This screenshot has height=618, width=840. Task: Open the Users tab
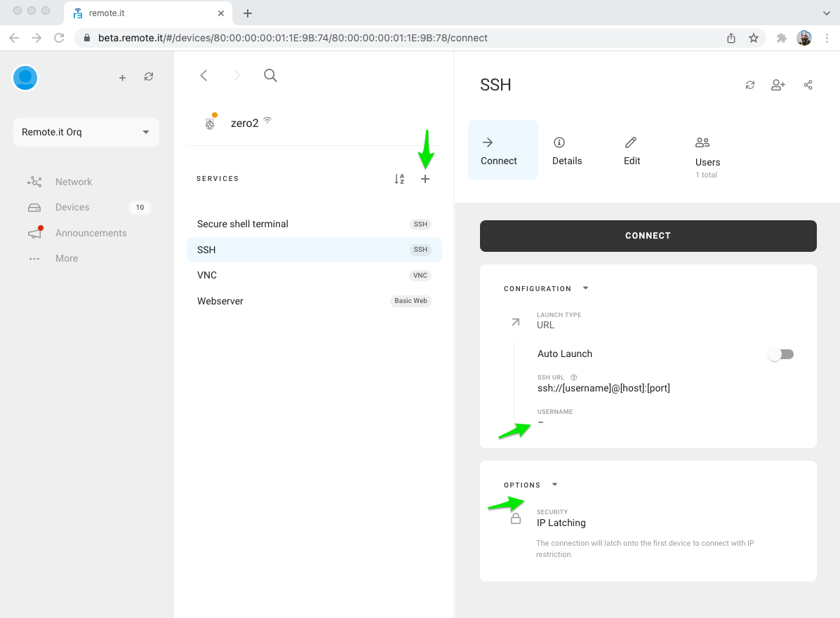coord(707,156)
